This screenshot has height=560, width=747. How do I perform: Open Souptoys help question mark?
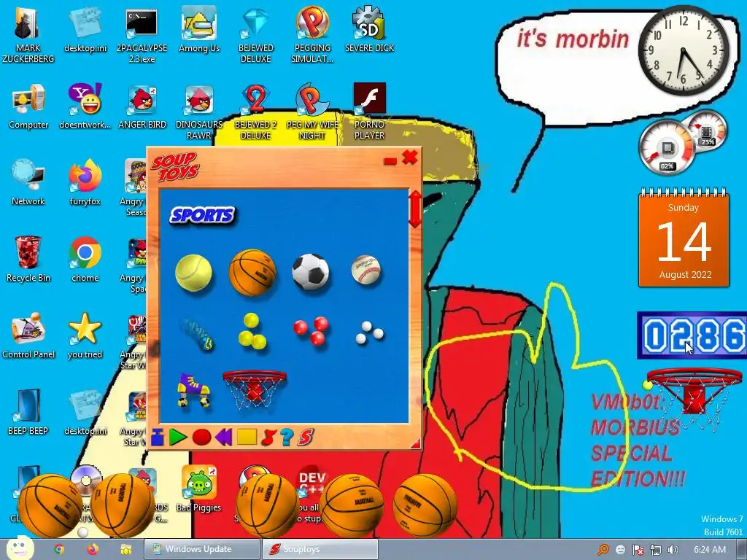click(x=287, y=437)
